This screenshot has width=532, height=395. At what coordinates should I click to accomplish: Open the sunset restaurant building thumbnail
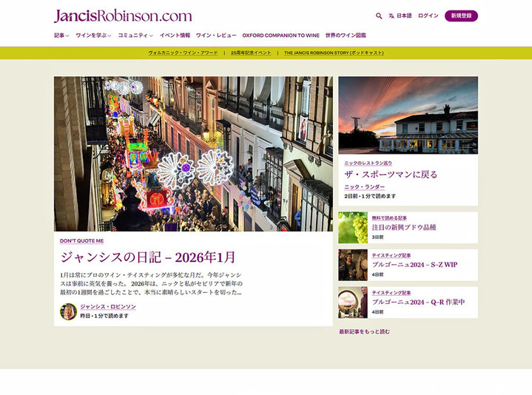[408, 115]
